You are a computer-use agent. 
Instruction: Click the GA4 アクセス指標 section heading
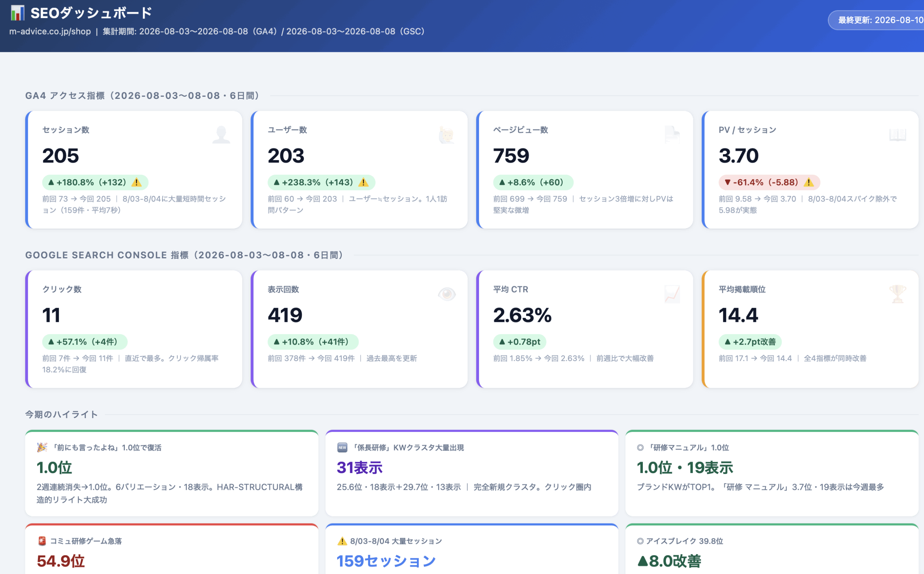(143, 96)
